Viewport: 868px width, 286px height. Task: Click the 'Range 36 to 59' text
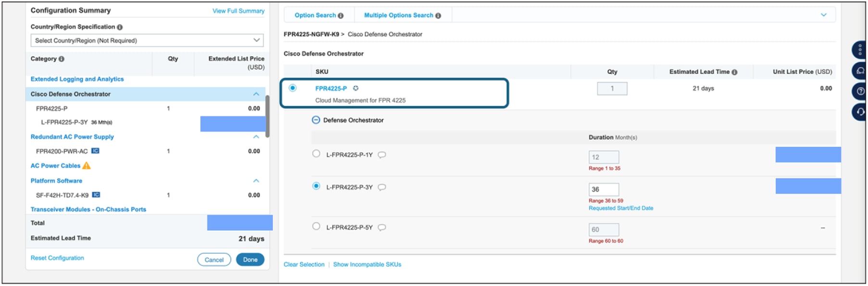606,201
